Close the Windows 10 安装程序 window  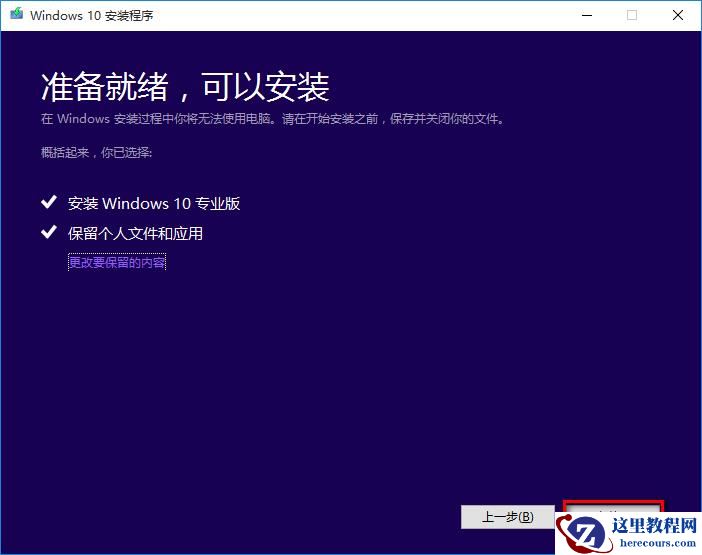[678, 15]
